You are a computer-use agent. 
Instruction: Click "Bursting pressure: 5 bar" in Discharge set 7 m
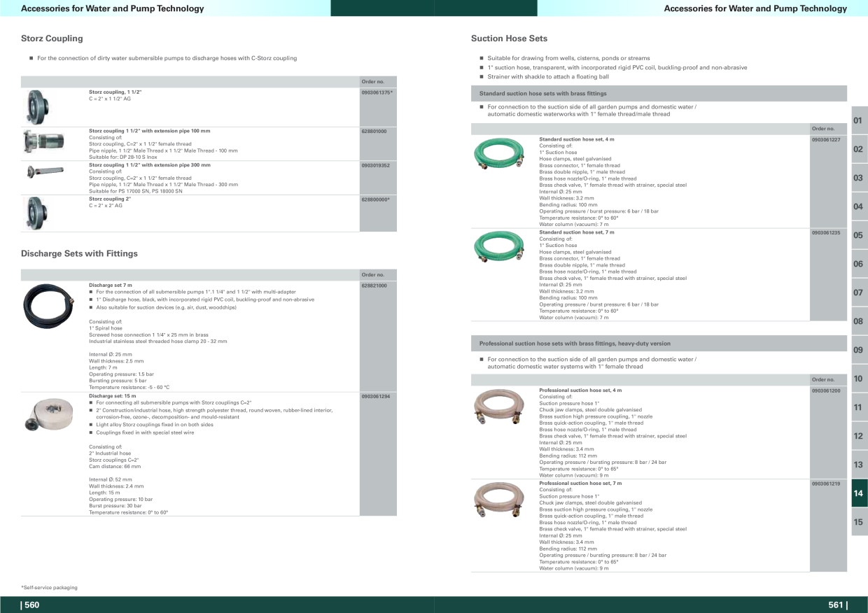tap(118, 381)
